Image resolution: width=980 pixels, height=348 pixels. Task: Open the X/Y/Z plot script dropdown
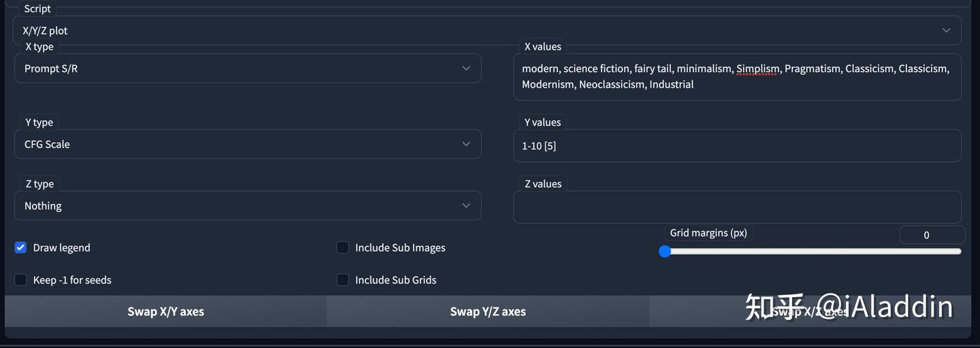(x=476, y=31)
